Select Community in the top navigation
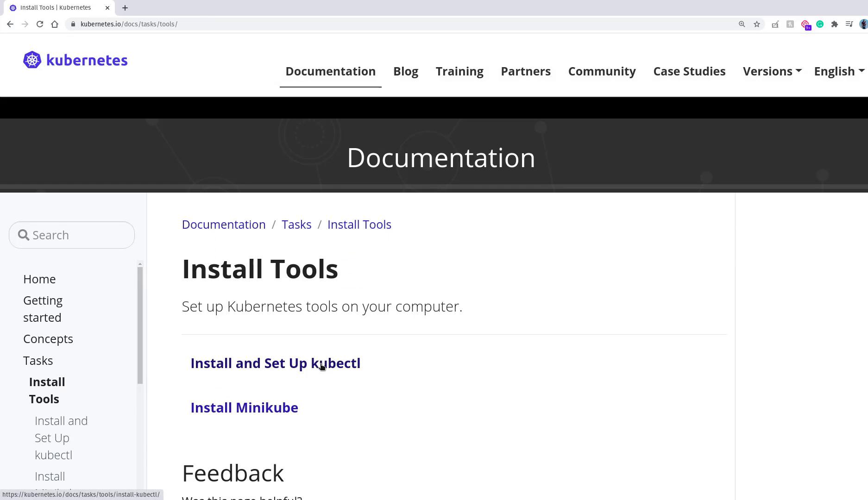Screen dimensions: 868x500 click(x=602, y=71)
